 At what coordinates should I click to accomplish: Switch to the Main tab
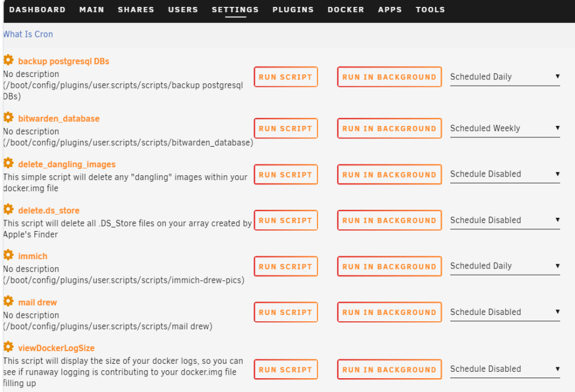[x=91, y=10]
